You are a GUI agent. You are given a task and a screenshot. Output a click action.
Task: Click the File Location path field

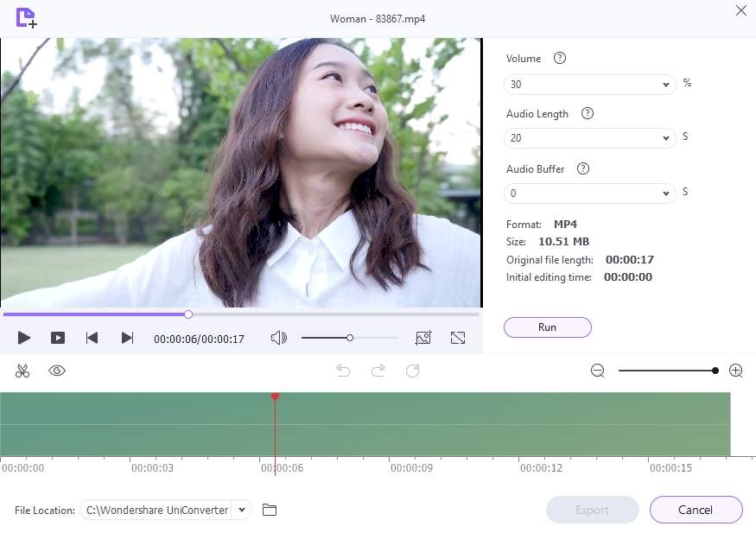click(x=156, y=510)
